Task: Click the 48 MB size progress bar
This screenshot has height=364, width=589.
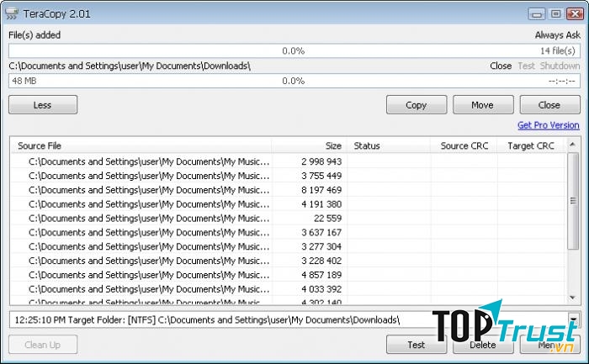Action: click(x=294, y=81)
